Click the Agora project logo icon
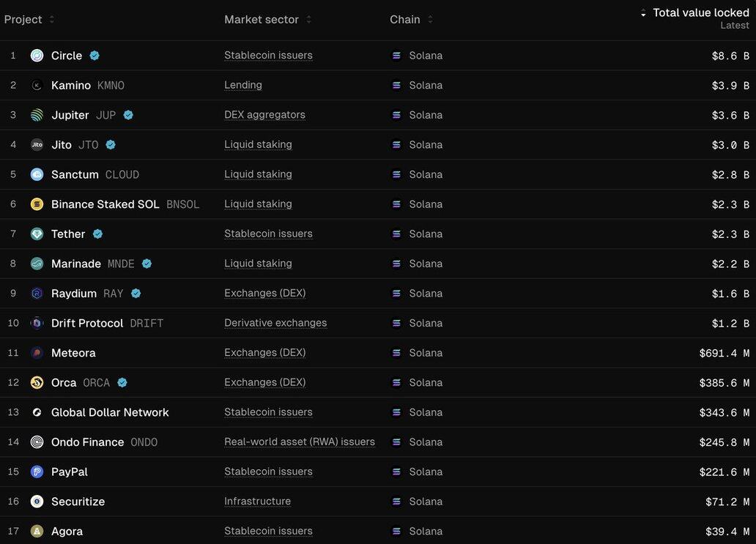756x544 pixels. [37, 531]
